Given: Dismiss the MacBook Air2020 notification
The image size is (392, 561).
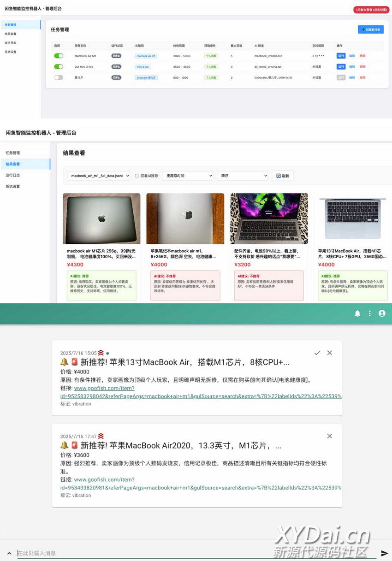Looking at the screenshot, I should [x=329, y=436].
